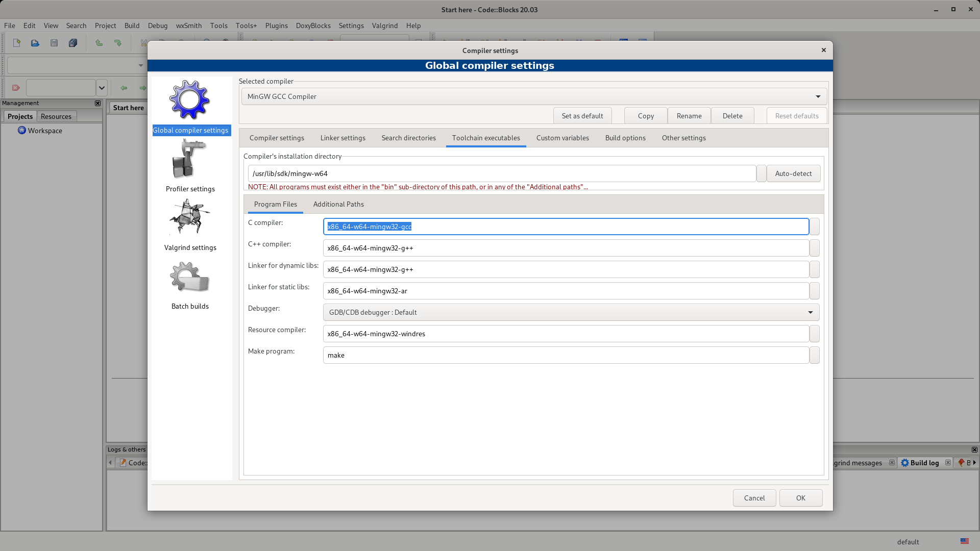The image size is (980, 551).
Task: Close the Valgrind messages log tab
Action: [x=892, y=463]
